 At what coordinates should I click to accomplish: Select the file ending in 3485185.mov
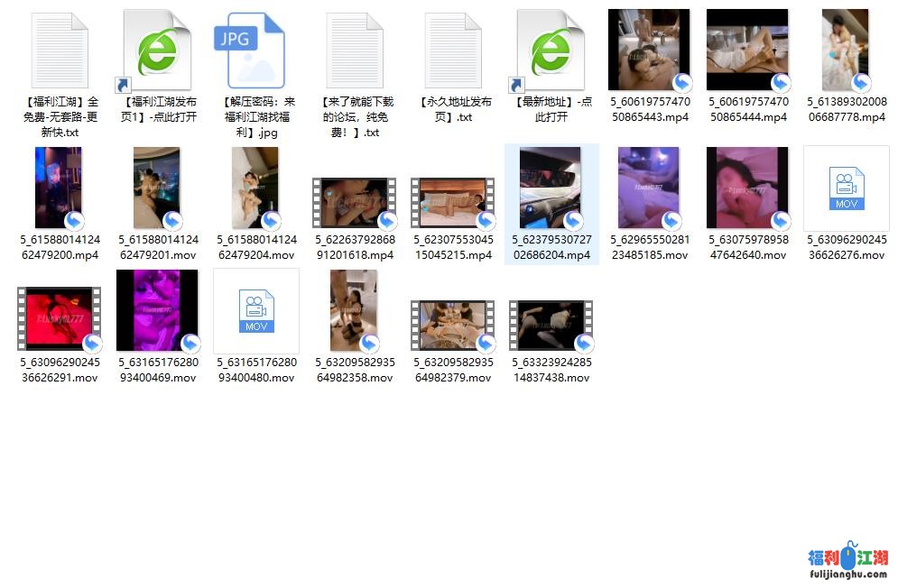649,188
